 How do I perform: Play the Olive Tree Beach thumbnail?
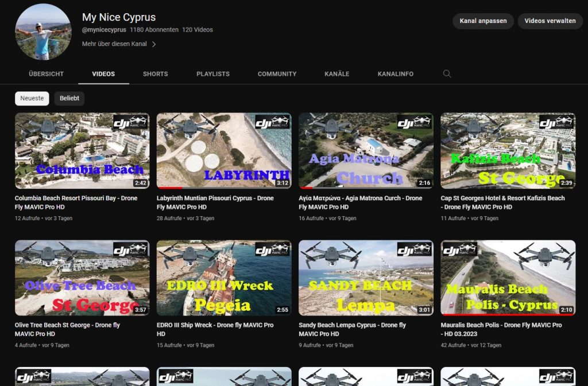82,278
